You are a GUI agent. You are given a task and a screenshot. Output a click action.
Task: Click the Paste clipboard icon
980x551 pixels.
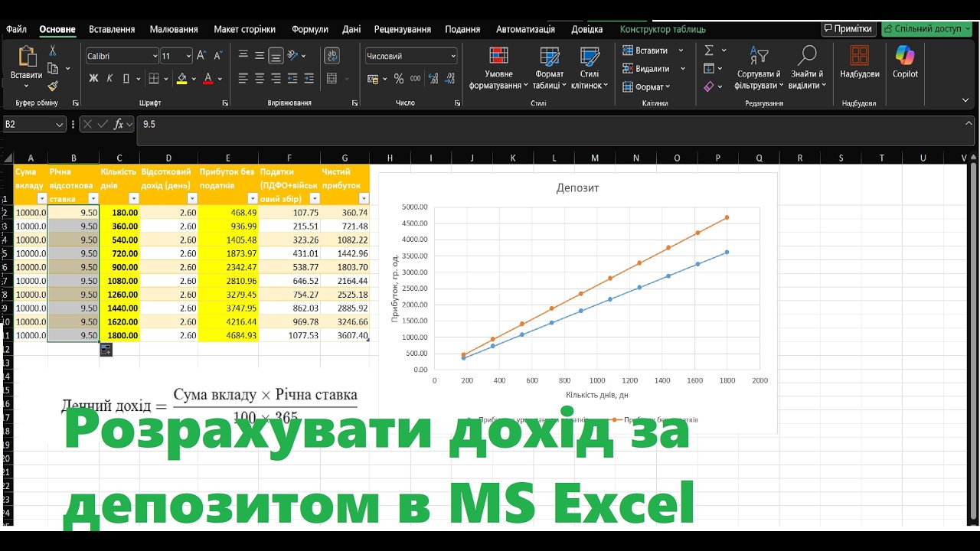[27, 57]
